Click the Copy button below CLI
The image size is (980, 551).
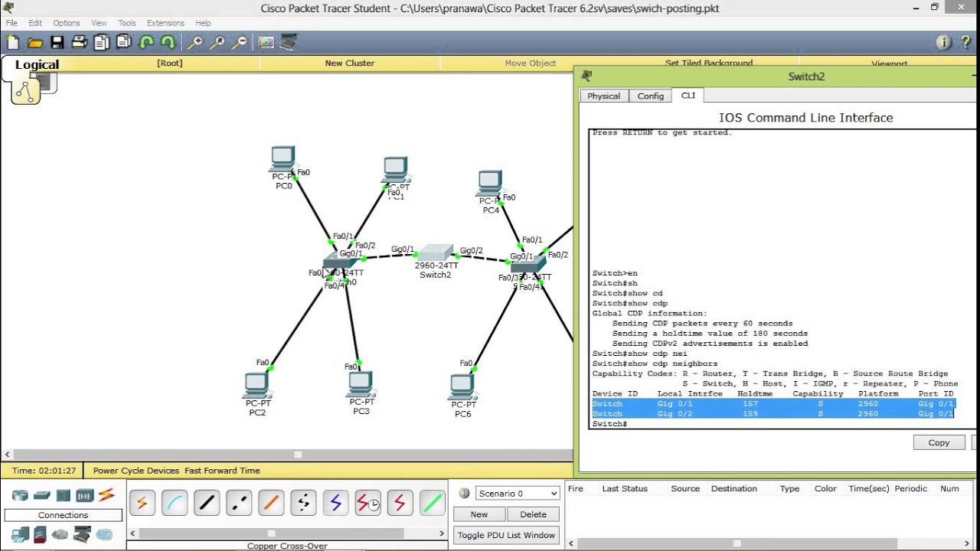[939, 442]
